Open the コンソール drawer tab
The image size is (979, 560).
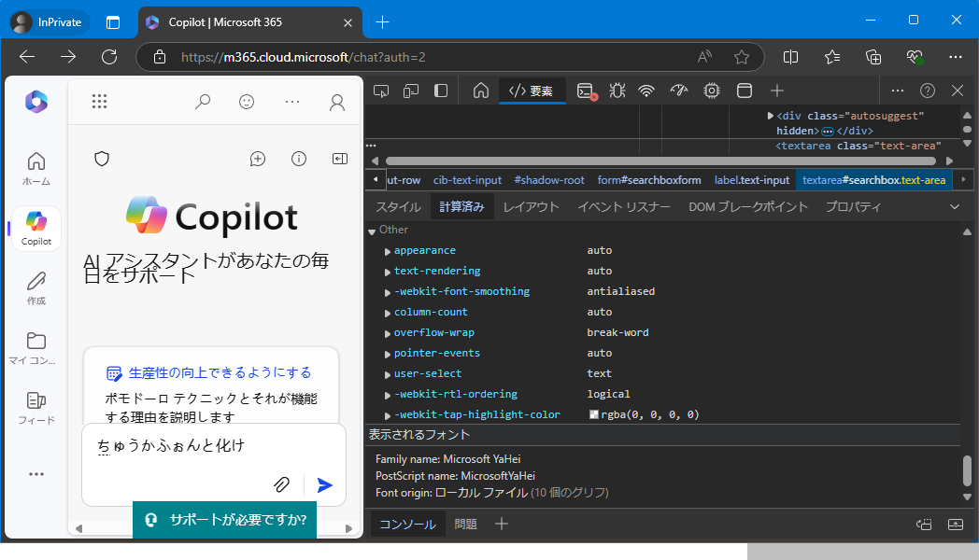coord(407,525)
